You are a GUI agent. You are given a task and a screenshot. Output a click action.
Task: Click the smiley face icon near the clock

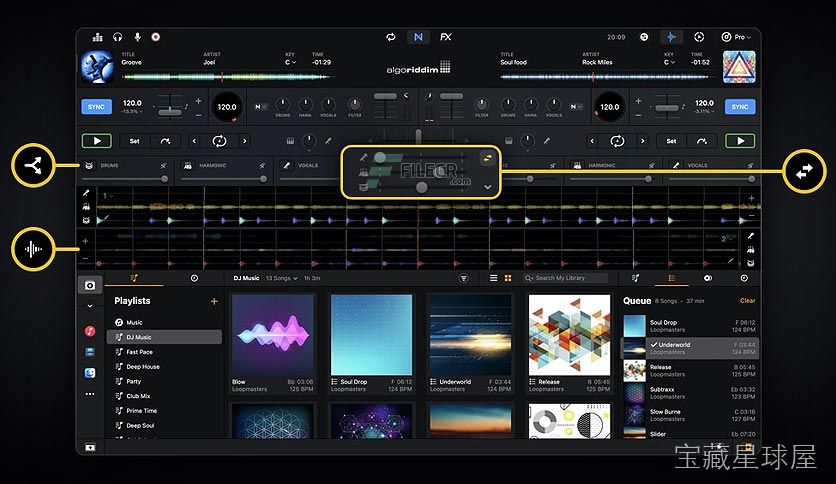[x=644, y=37]
